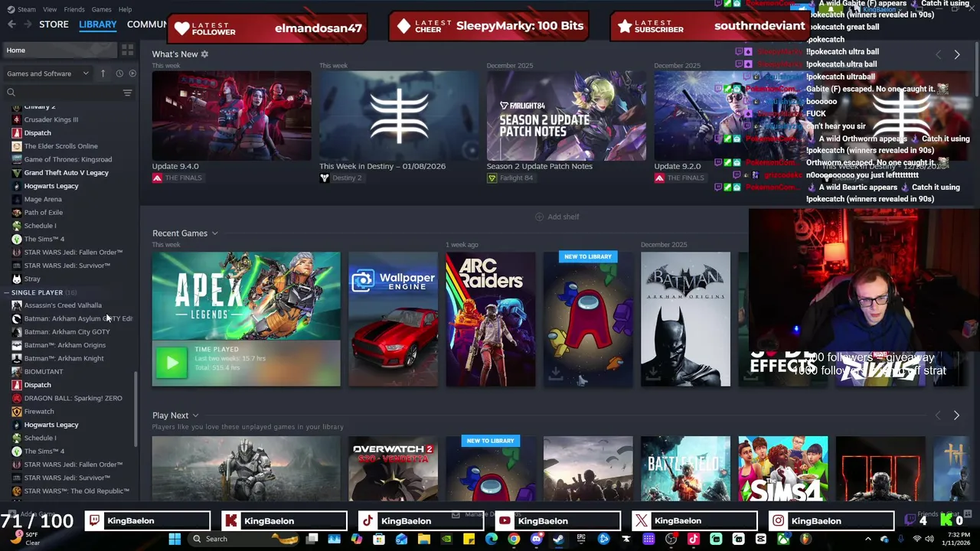Open THE FINALS Update 9.4.0 news
The image size is (980, 551).
pos(231,116)
